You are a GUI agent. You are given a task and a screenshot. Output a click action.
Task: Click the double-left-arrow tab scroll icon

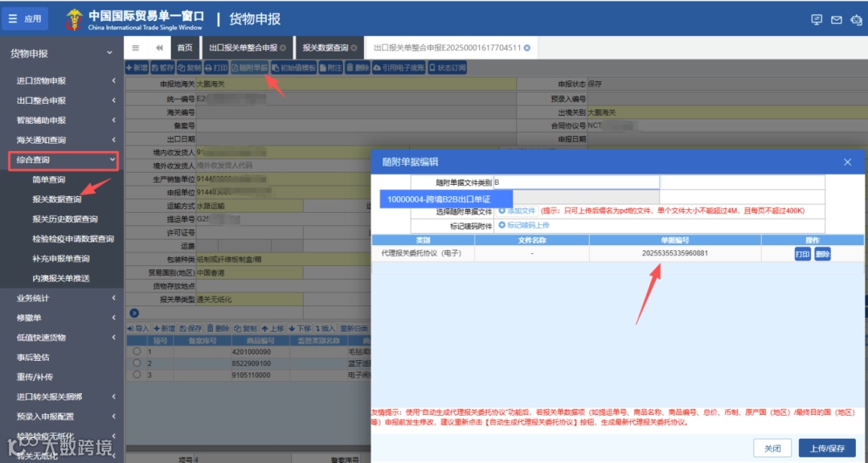click(159, 48)
